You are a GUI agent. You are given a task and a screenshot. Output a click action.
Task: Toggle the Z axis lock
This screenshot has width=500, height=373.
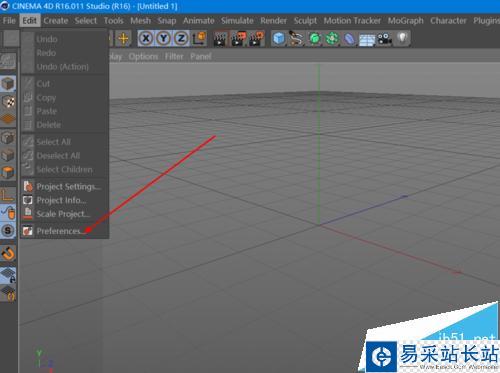tap(181, 38)
